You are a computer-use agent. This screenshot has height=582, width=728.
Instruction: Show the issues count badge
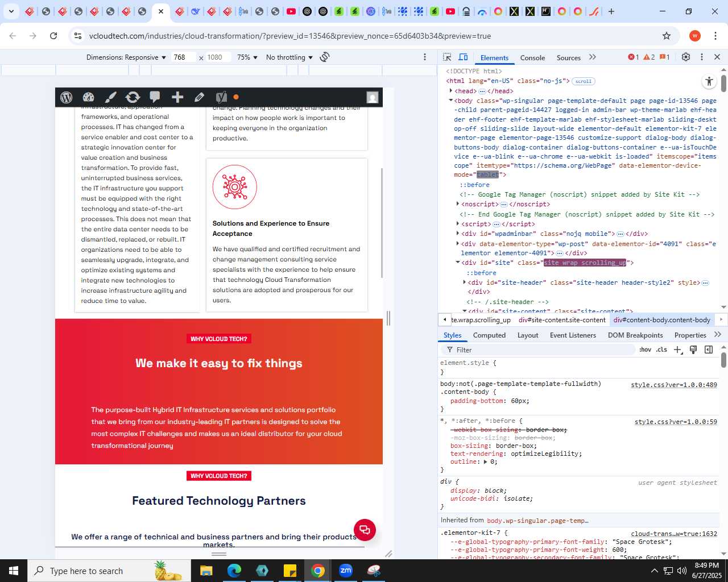[x=664, y=57]
